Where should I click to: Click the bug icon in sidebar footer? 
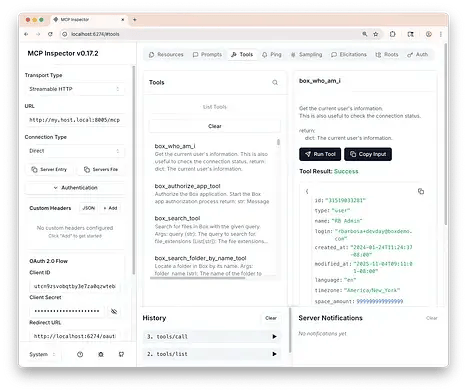click(x=101, y=354)
